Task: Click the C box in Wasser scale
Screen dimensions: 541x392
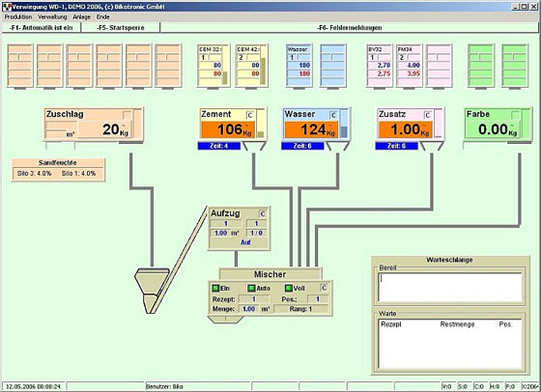Action: click(x=333, y=115)
